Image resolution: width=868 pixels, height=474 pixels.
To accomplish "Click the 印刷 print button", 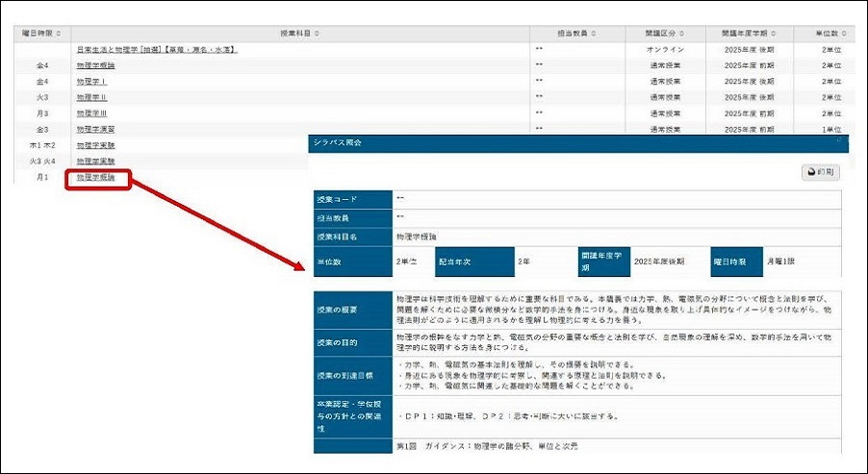I will click(x=820, y=172).
